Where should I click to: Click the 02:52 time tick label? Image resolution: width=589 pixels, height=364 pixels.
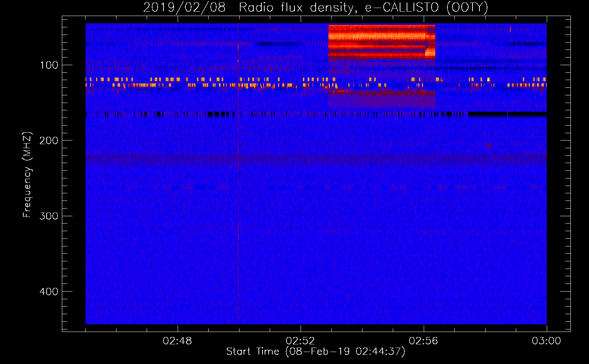[x=300, y=341]
